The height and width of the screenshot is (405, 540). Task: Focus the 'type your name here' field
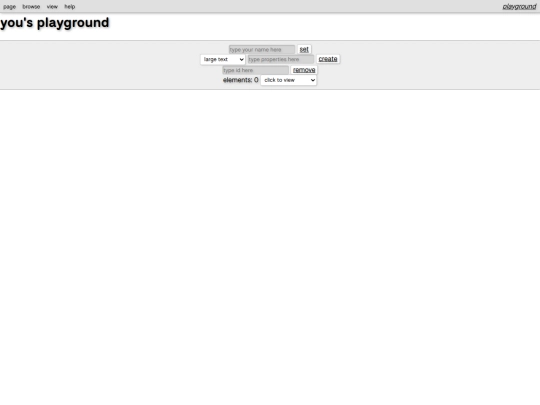pos(262,50)
